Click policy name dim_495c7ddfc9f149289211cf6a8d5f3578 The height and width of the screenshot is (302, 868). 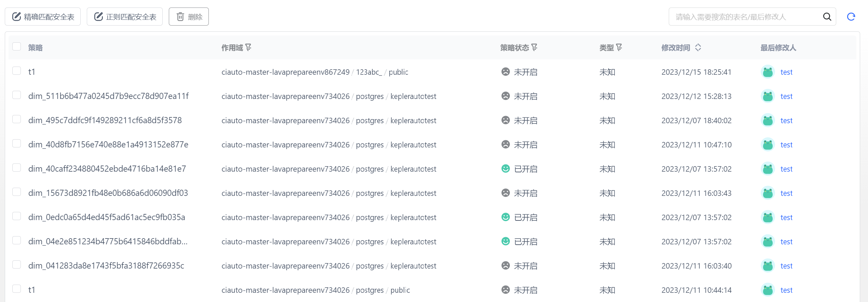click(x=105, y=120)
